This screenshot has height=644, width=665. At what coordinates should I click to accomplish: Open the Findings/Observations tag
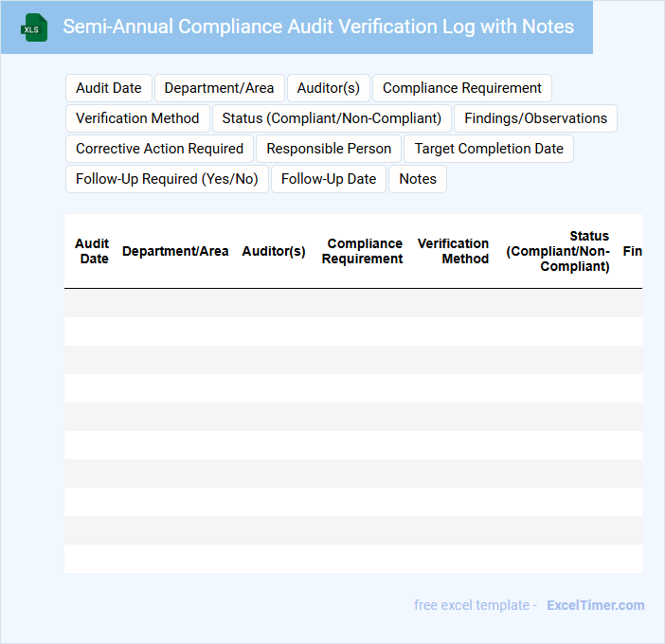click(535, 118)
